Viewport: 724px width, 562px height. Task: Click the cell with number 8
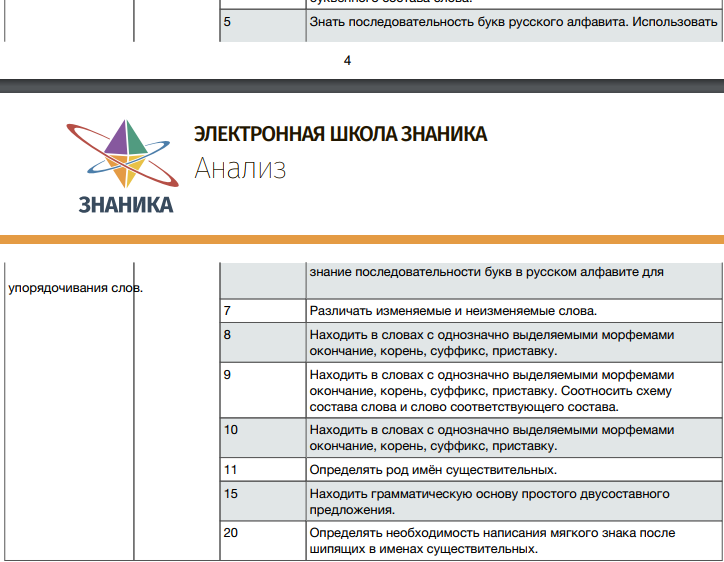click(x=263, y=343)
